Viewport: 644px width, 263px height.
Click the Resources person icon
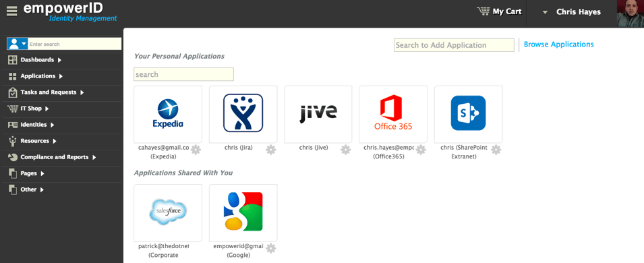pyautogui.click(x=13, y=141)
